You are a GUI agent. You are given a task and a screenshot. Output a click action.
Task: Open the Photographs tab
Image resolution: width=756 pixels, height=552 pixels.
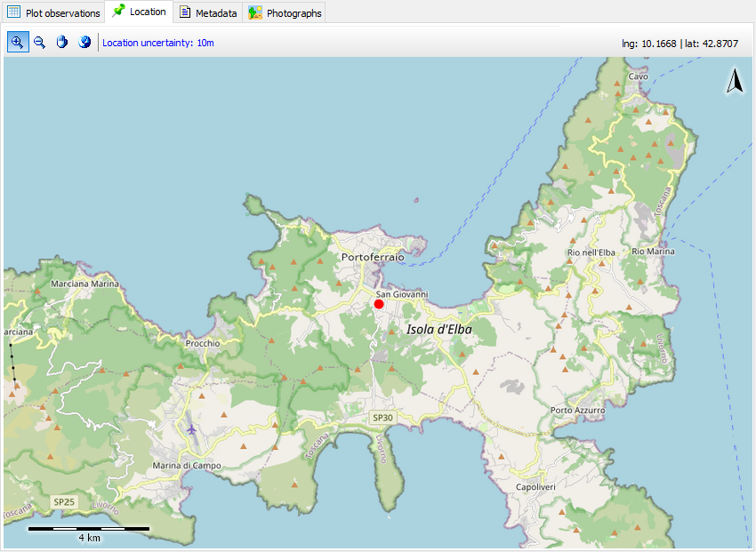tap(285, 12)
